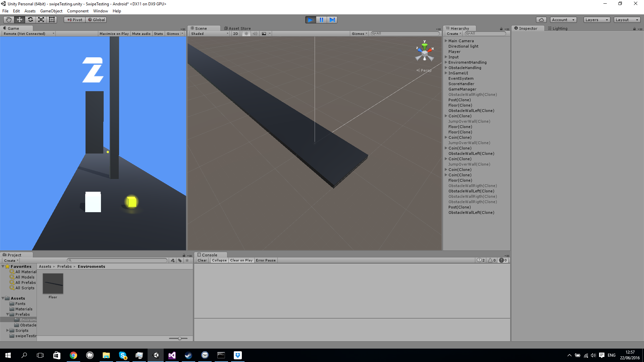The image size is (644, 362).
Task: Toggle Global handle rotation
Action: click(96, 20)
